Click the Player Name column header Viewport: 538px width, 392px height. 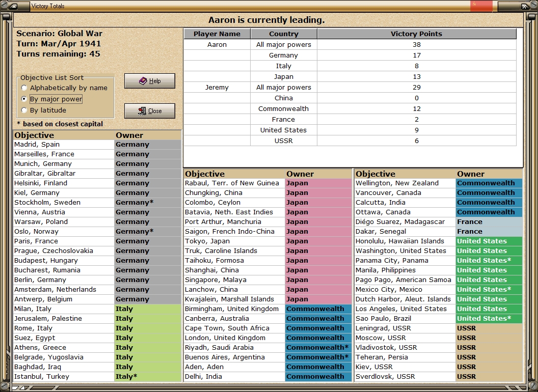pyautogui.click(x=217, y=34)
